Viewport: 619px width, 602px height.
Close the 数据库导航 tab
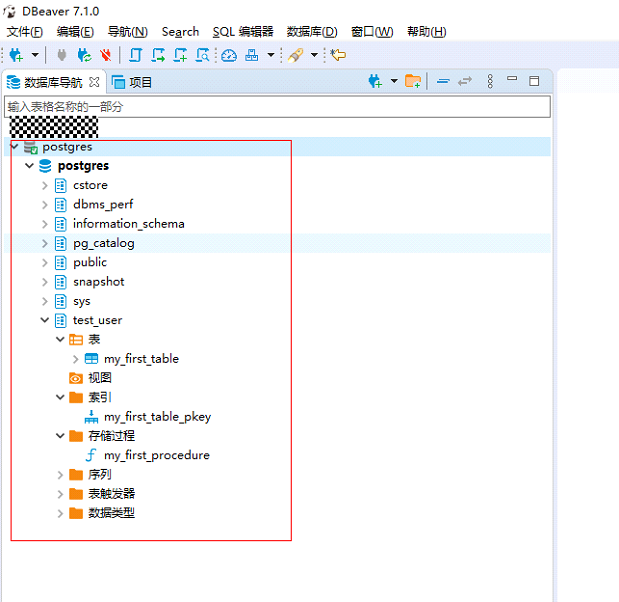click(94, 82)
